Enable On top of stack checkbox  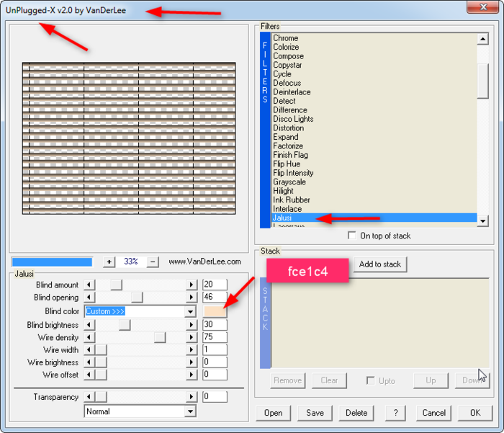352,236
